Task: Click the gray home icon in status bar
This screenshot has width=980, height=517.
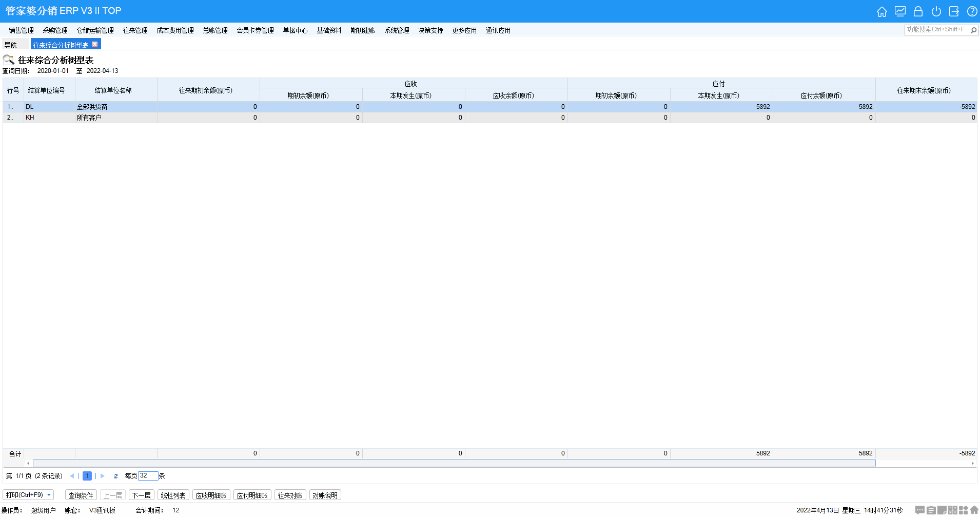Action: 974,510
